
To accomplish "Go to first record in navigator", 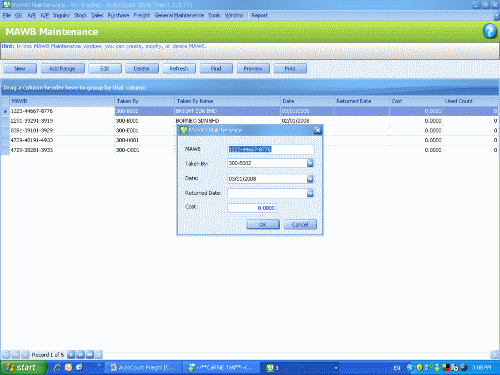I will point(6,355).
